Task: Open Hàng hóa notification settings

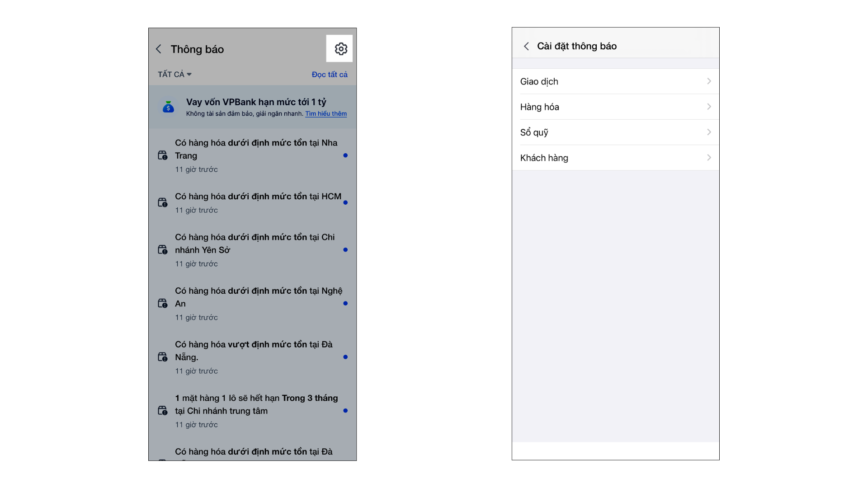Action: pos(615,107)
